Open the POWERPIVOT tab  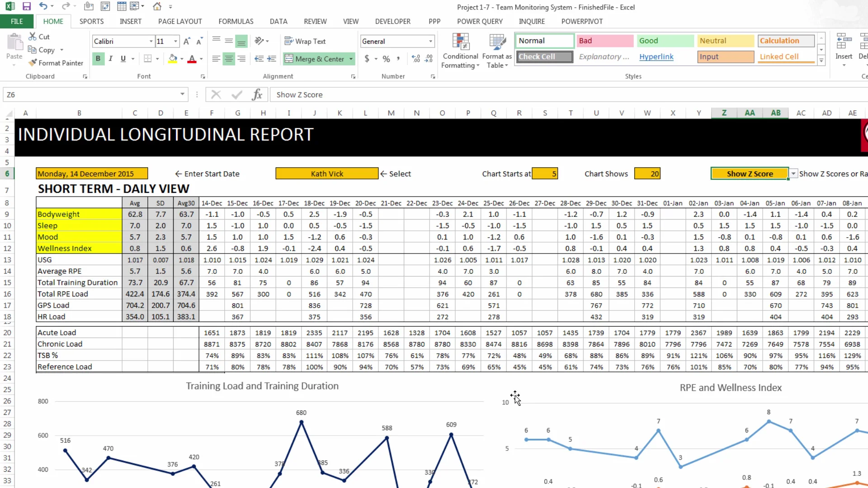pyautogui.click(x=582, y=21)
